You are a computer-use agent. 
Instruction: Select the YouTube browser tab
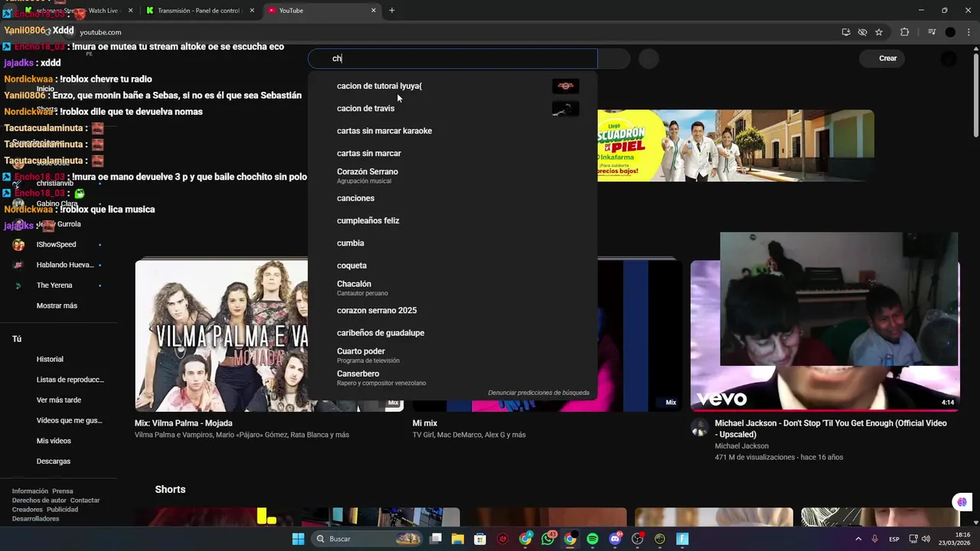pos(322,11)
